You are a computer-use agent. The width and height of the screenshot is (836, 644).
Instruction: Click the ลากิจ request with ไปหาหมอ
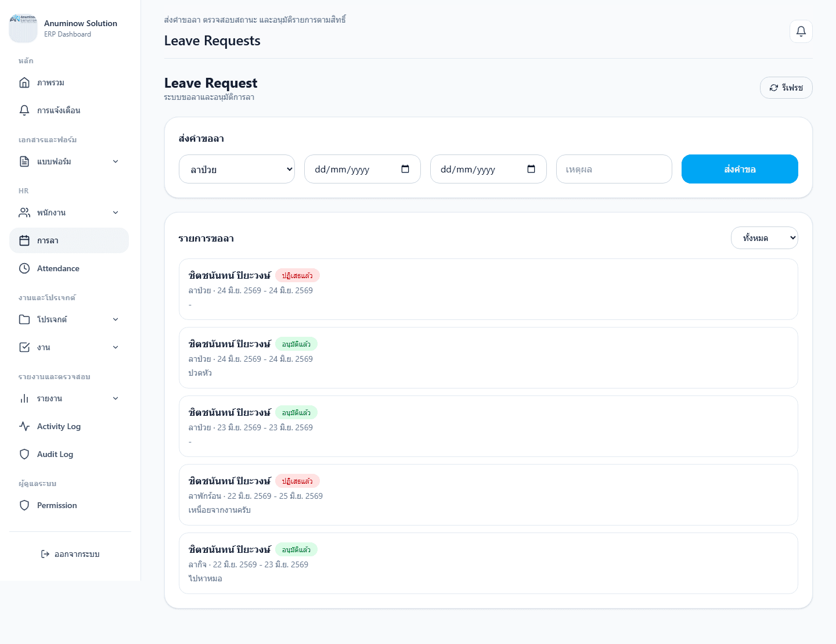coord(488,563)
